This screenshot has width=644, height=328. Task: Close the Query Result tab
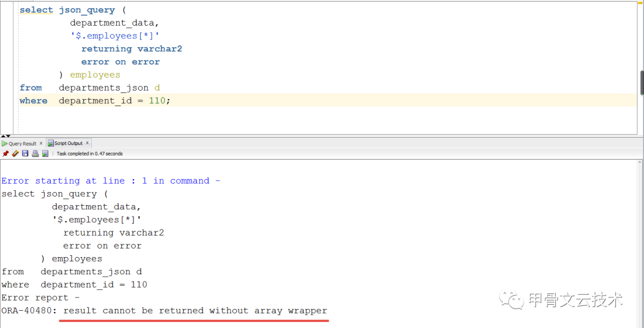[x=41, y=144]
